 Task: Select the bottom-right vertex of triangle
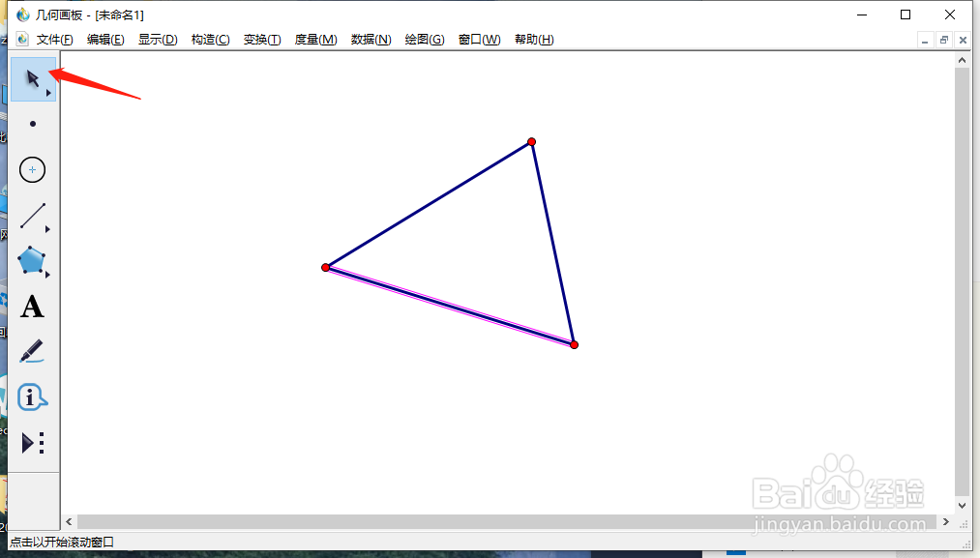click(574, 345)
